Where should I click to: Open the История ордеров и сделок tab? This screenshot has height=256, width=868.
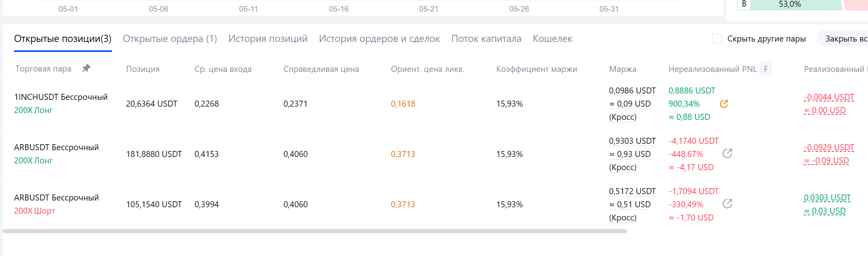click(379, 39)
